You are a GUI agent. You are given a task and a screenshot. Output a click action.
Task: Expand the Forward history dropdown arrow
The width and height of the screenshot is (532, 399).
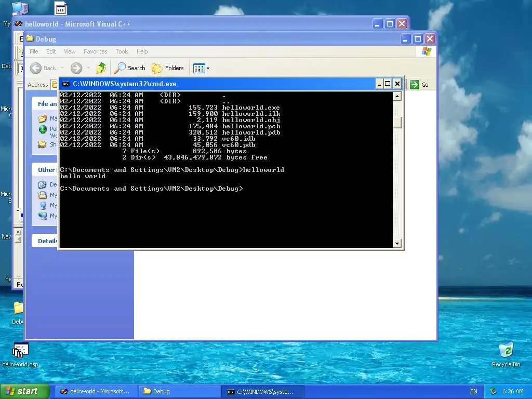pos(88,68)
